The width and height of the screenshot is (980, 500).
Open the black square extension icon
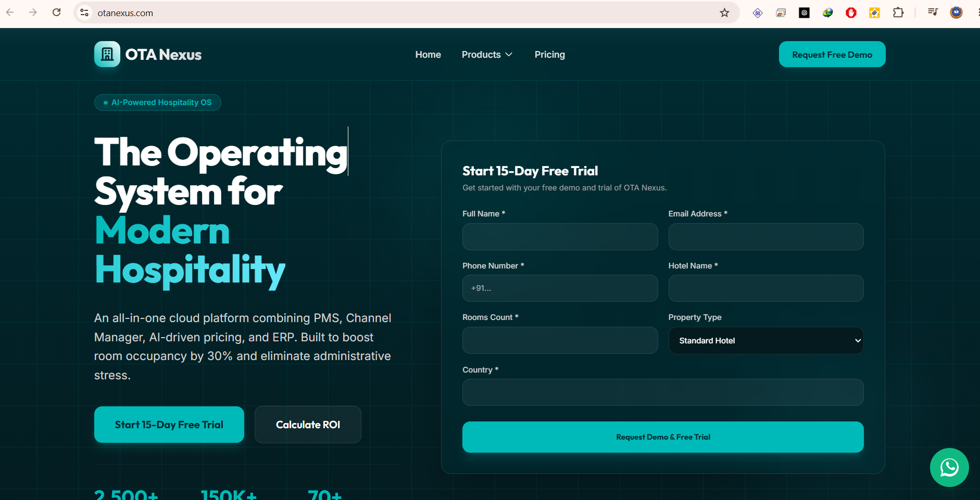point(804,12)
